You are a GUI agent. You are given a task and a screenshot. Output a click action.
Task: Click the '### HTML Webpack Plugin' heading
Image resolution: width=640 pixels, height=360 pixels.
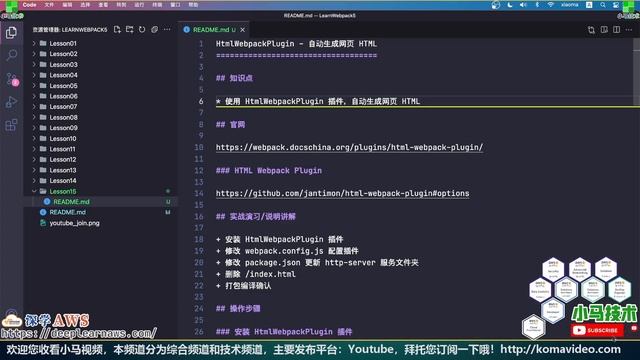[x=269, y=171]
